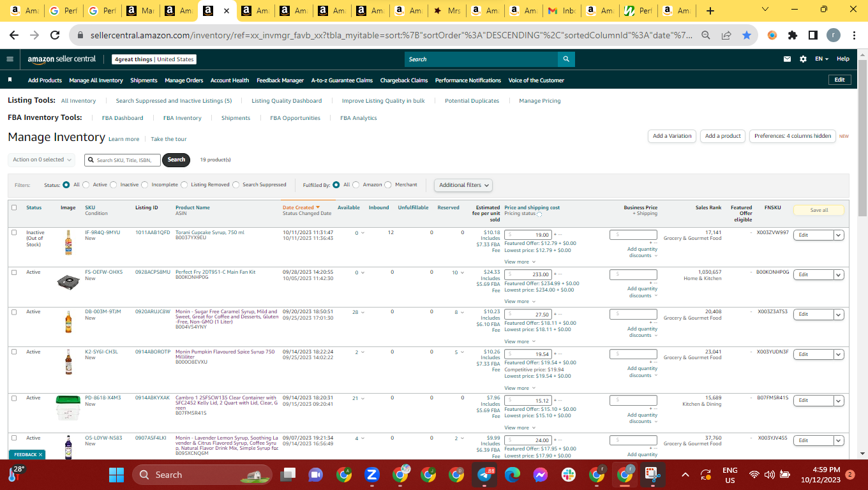
Task: Toggle the Chrome side panel icon
Action: 813,36
